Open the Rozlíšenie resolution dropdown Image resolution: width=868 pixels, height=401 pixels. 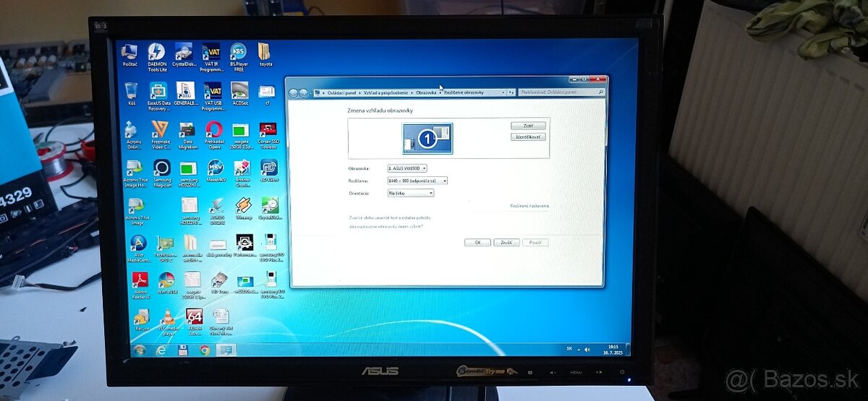pyautogui.click(x=417, y=181)
